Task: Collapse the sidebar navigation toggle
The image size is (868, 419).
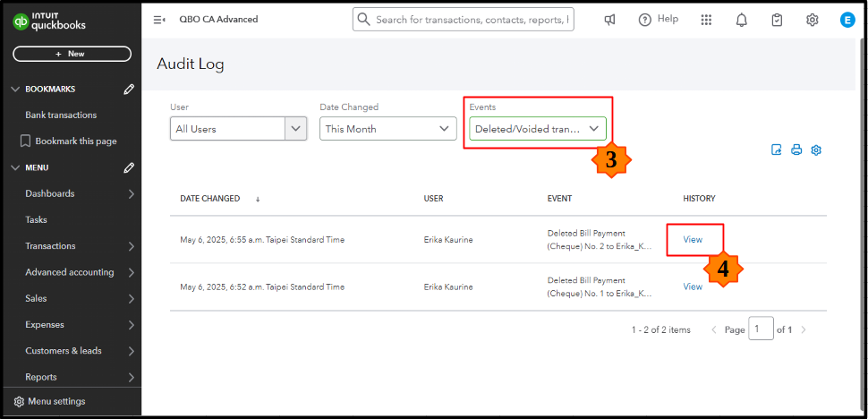Action: 159,20
